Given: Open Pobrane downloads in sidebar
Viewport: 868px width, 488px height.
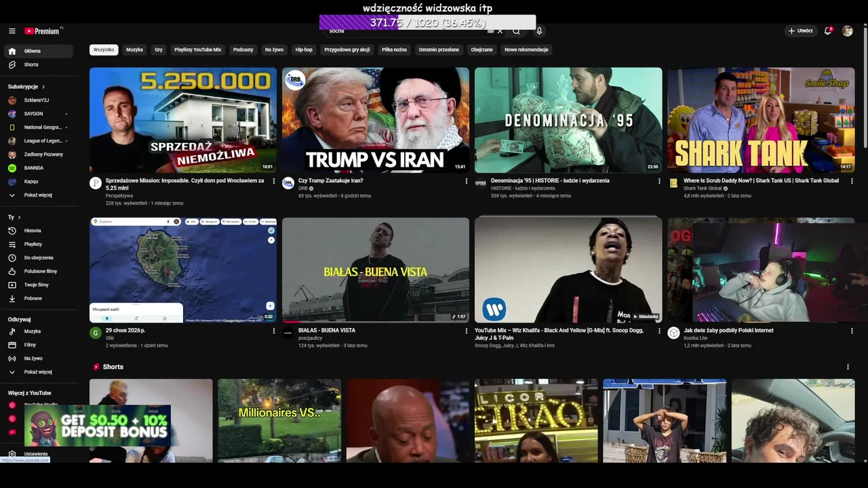Looking at the screenshot, I should point(39,298).
